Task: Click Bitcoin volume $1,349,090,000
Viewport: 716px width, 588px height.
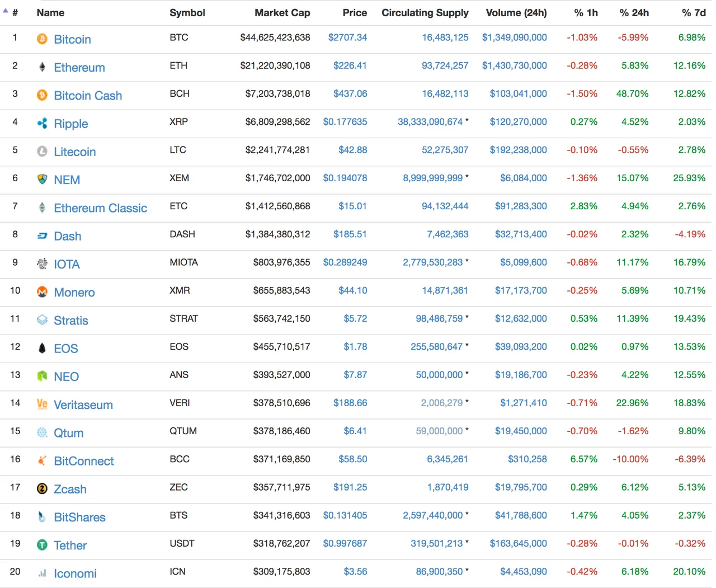Action: point(515,37)
